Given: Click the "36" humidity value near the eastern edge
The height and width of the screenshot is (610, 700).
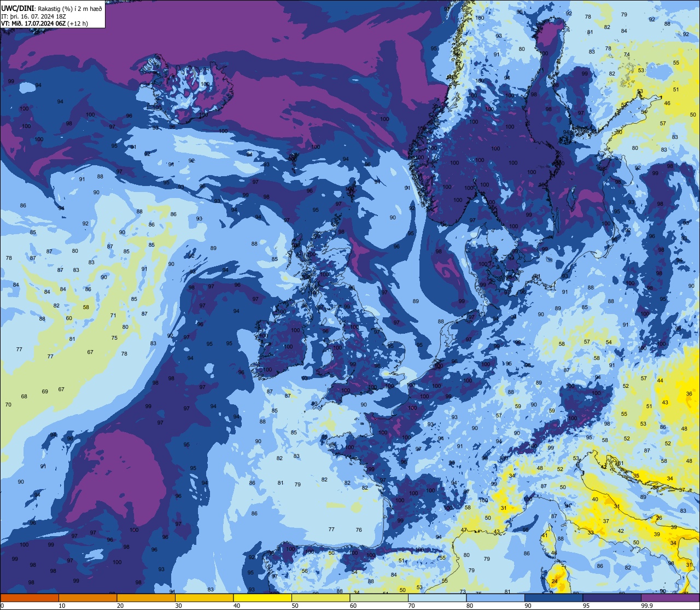Looking at the screenshot, I should coord(689,394).
